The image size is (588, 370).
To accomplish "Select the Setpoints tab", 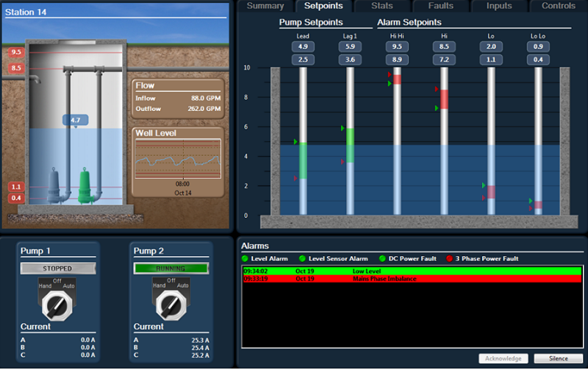I will 323,6.
